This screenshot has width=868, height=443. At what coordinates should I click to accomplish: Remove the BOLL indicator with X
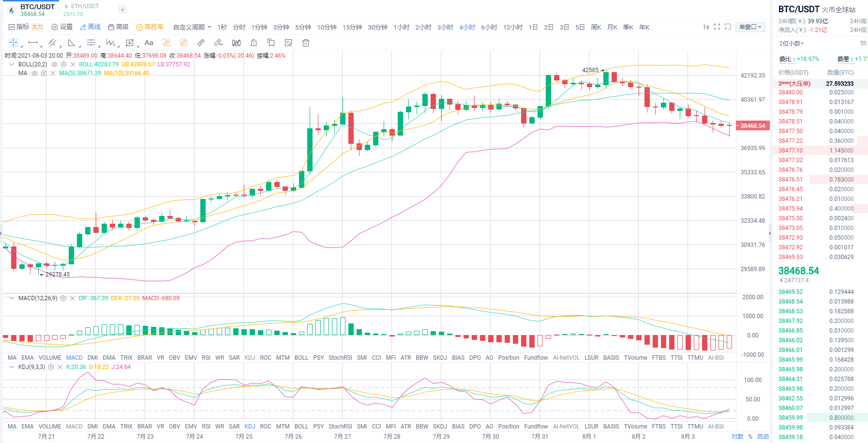click(x=73, y=64)
